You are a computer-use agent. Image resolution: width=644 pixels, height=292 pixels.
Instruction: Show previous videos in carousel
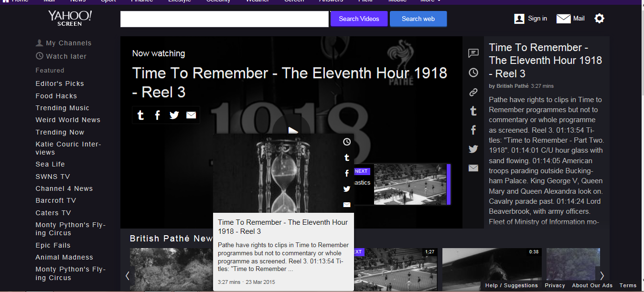point(127,275)
